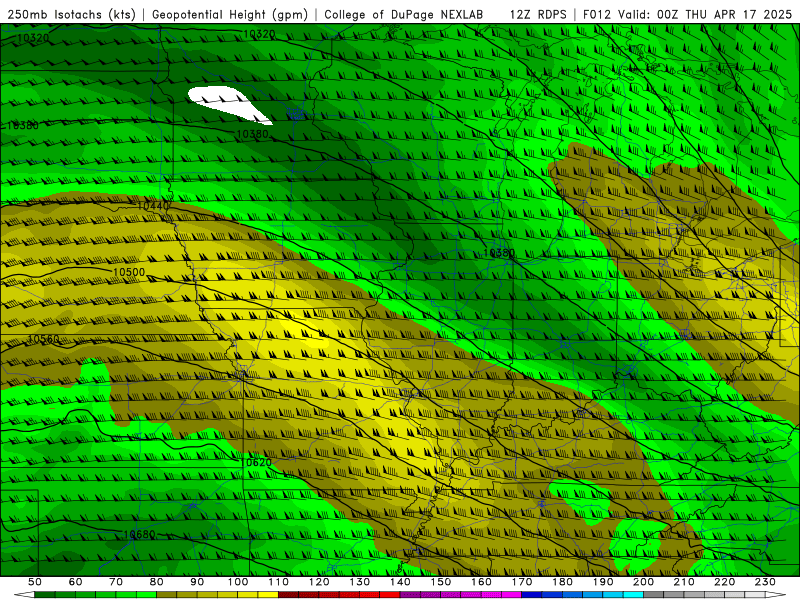800x600 pixels.
Task: Click the 10500 height contour label
Action: [129, 272]
